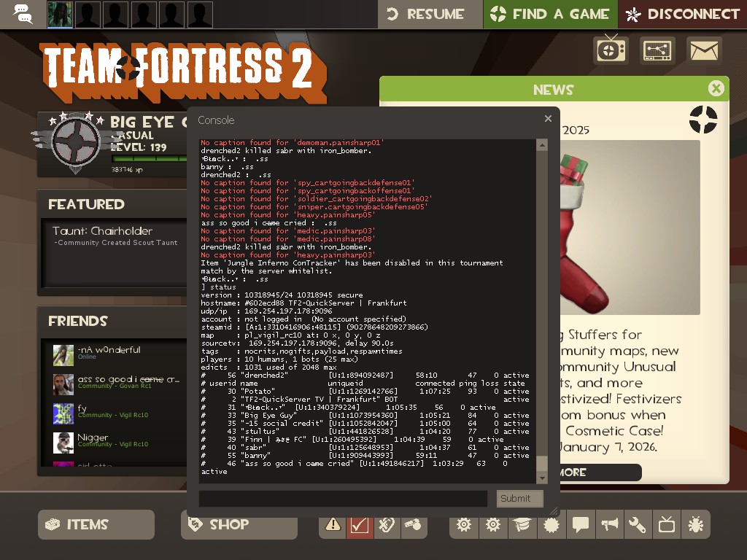Image resolution: width=747 pixels, height=560 pixels.
Task: Click the bug report icon
Action: [x=695, y=524]
